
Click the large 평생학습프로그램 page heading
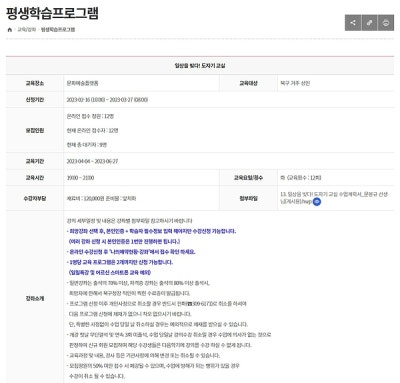point(52,13)
